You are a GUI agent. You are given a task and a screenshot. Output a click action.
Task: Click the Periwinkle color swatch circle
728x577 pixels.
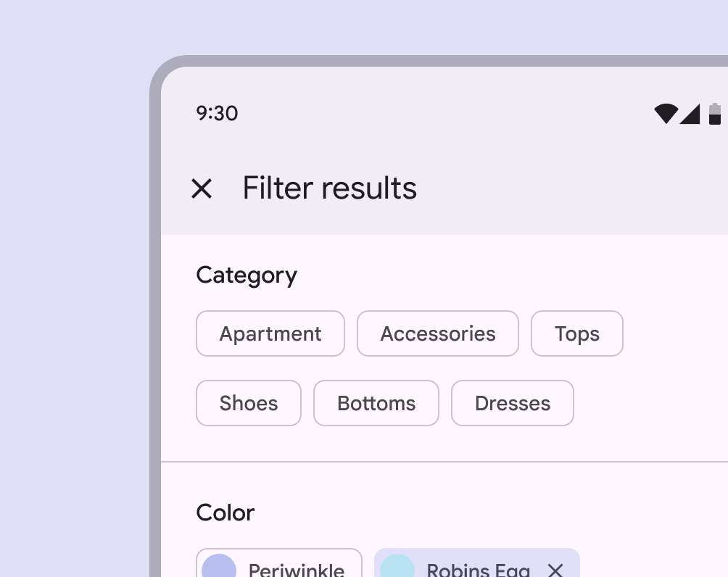pyautogui.click(x=219, y=568)
